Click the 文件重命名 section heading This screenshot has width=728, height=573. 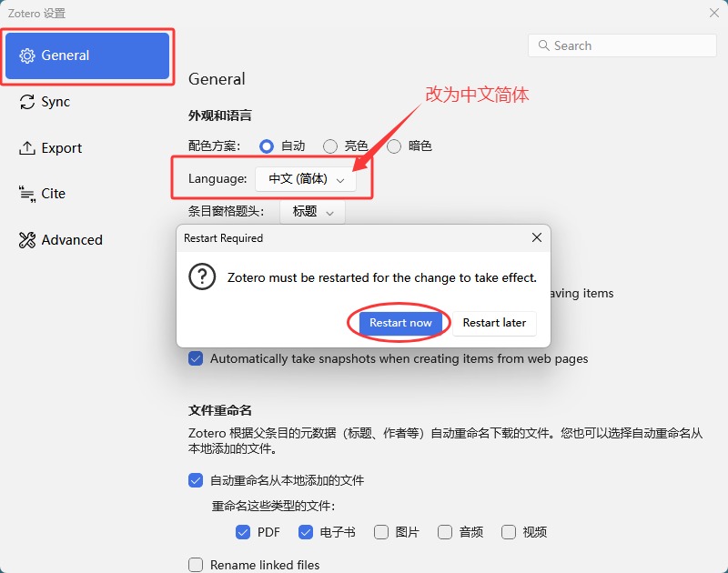click(x=220, y=410)
